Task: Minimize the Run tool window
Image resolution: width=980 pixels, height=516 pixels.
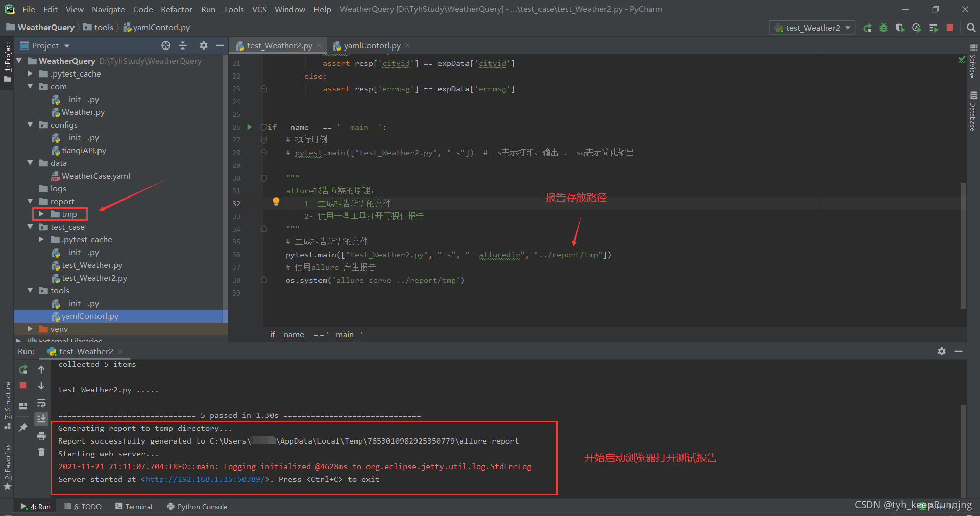Action: tap(959, 351)
